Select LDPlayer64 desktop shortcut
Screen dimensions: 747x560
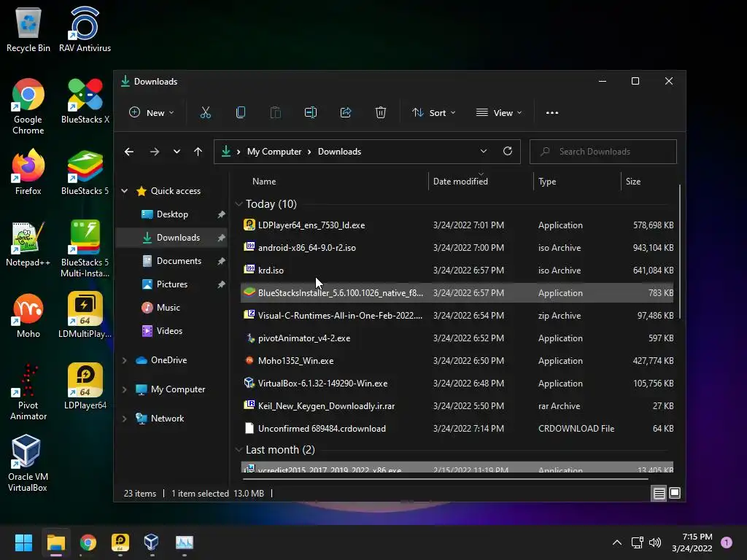pyautogui.click(x=85, y=386)
